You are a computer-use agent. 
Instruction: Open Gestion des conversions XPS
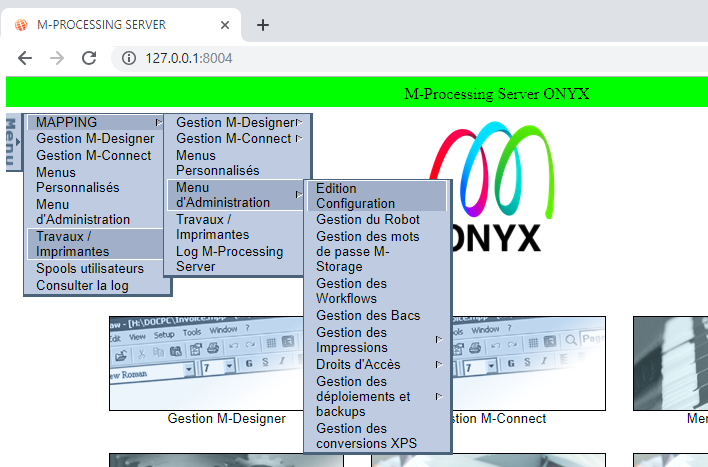click(366, 436)
